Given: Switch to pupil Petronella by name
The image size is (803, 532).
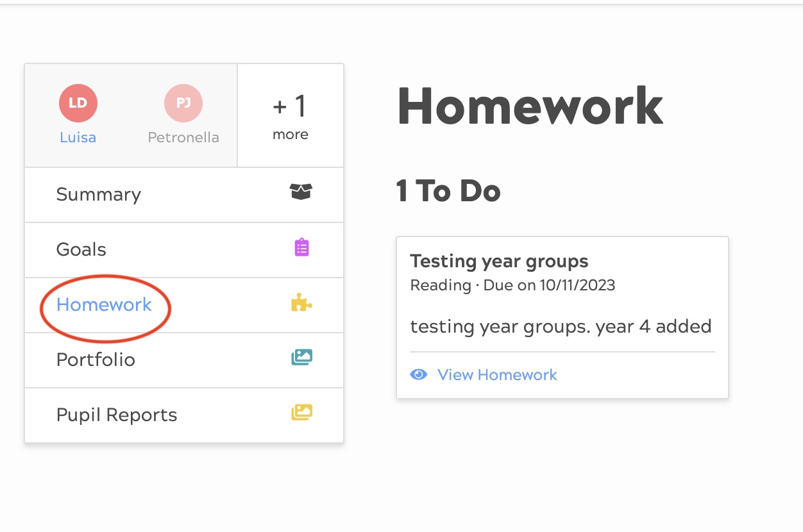Looking at the screenshot, I should click(183, 138).
